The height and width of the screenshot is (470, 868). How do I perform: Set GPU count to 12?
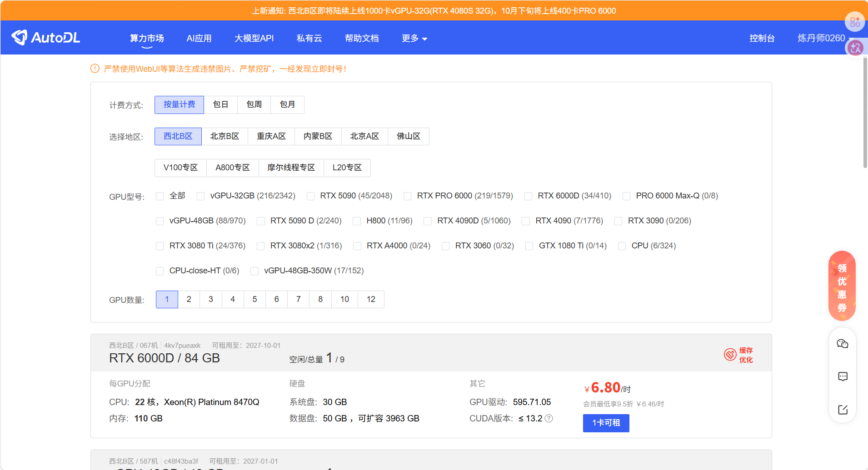pos(371,299)
